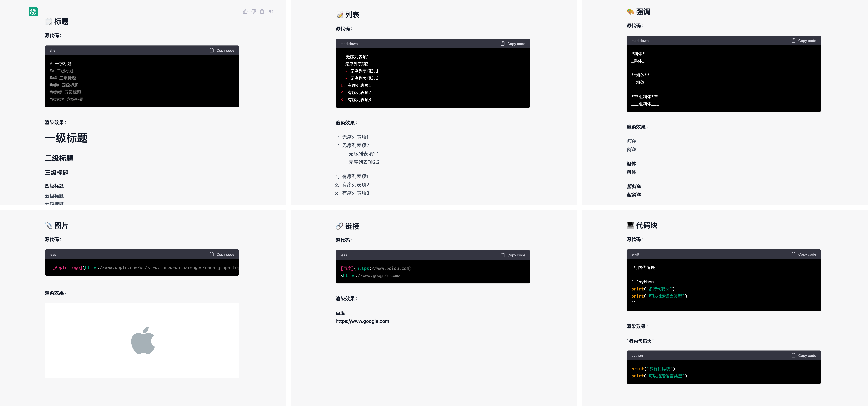Viewport: 868px width, 406px height.
Task: Play the response aloud with speaker icon
Action: pos(271,11)
